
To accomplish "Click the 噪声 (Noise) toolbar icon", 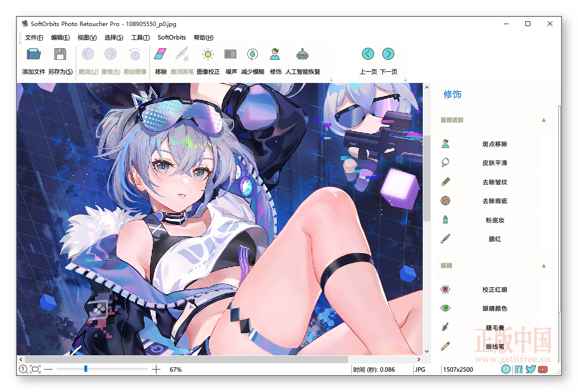I will click(x=231, y=54).
